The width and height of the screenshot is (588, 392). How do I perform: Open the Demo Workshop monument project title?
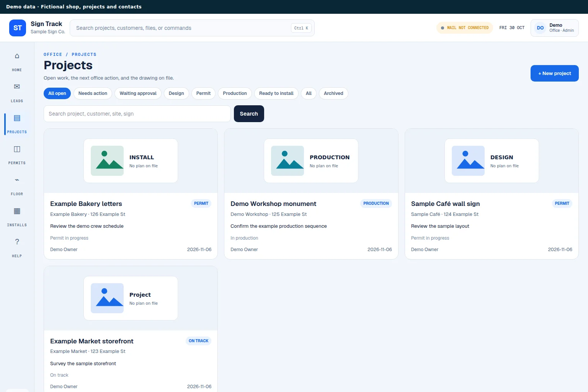(273, 204)
